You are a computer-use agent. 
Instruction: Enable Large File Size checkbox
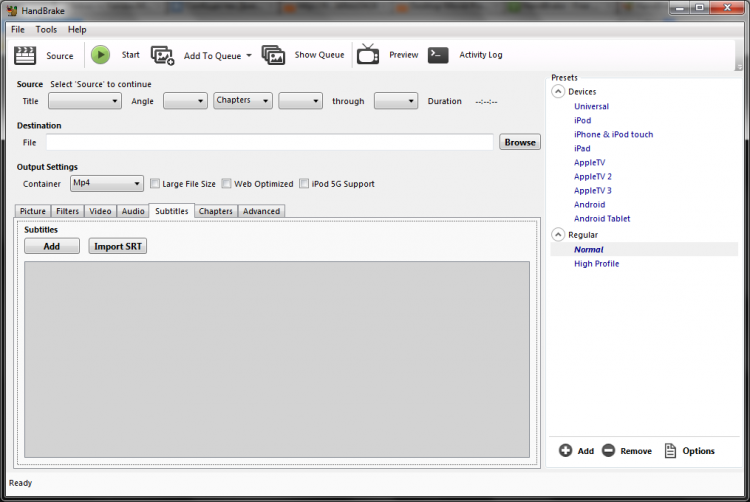click(x=154, y=184)
